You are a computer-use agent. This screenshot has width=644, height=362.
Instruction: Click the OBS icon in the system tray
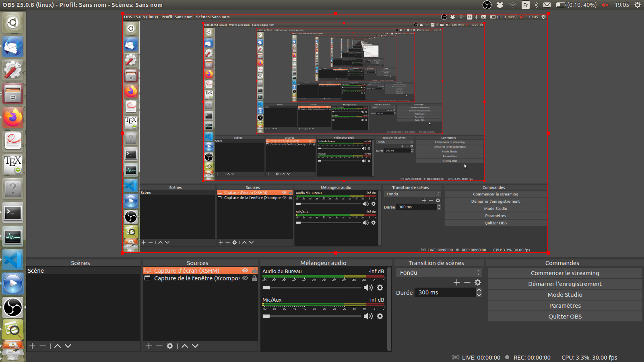click(x=487, y=5)
